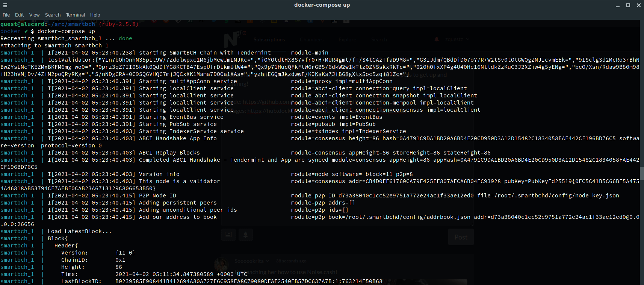Click Explore in the background web page
This screenshot has height=285, width=644.
[x=348, y=39]
